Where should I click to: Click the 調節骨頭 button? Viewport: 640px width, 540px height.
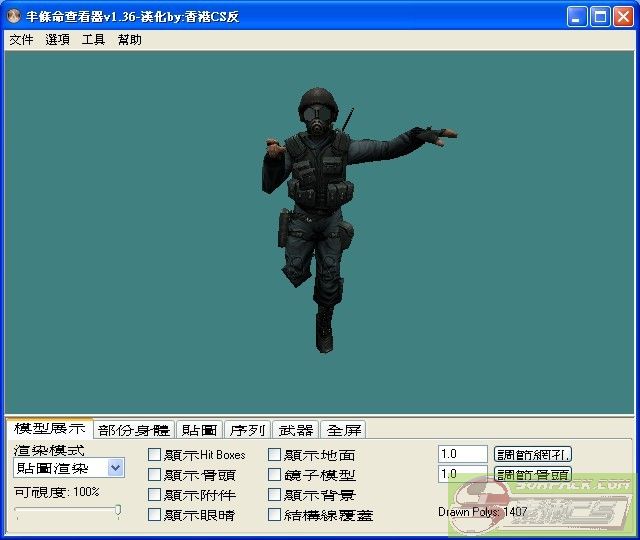coord(533,474)
